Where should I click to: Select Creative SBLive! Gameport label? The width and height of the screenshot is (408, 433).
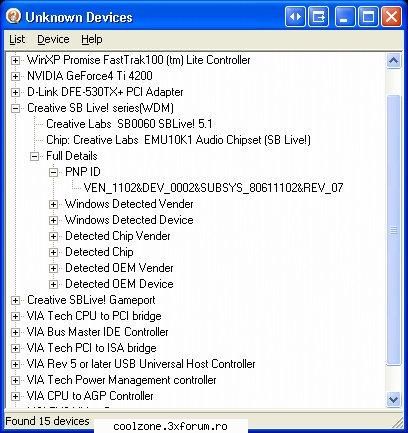(x=91, y=300)
